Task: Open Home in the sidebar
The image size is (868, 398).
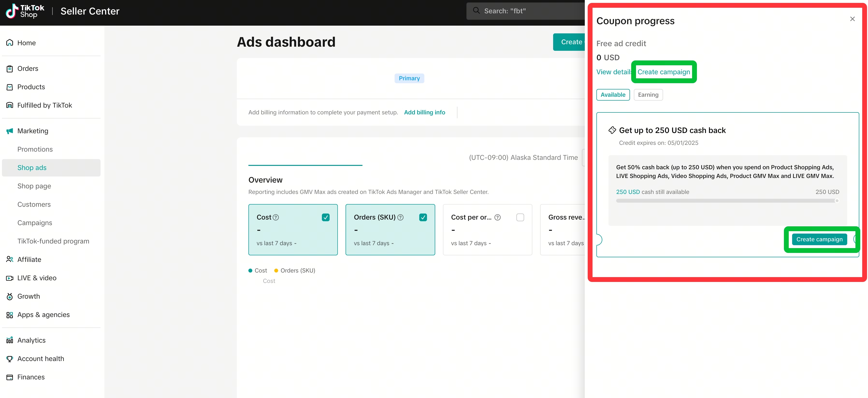Action: point(51,43)
